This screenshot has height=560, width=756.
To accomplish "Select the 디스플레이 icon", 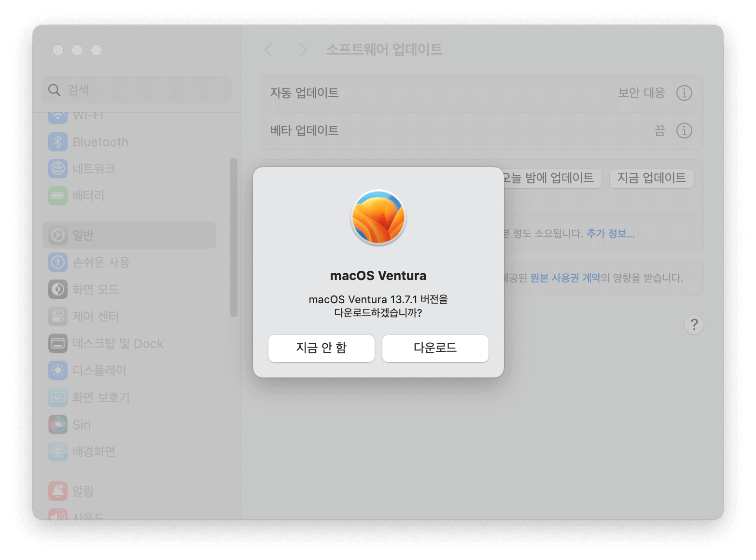I will click(58, 370).
